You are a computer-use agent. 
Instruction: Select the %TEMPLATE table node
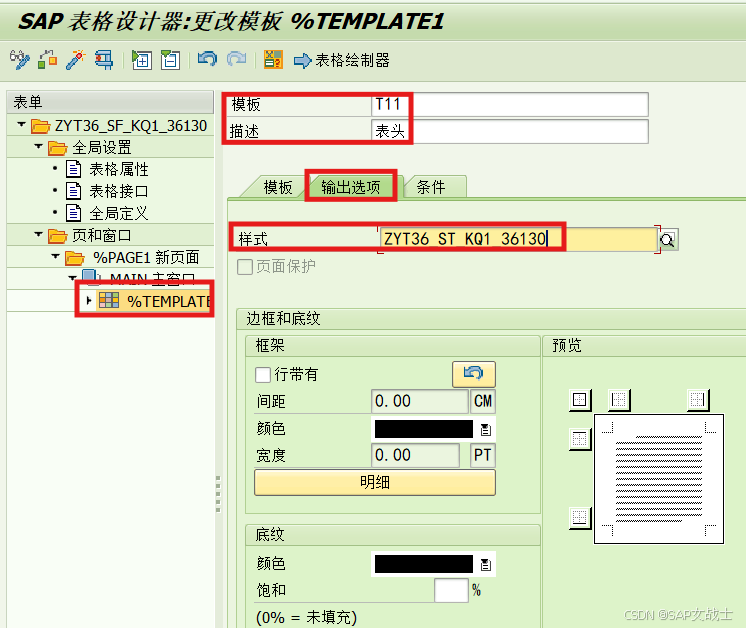pyautogui.click(x=168, y=301)
